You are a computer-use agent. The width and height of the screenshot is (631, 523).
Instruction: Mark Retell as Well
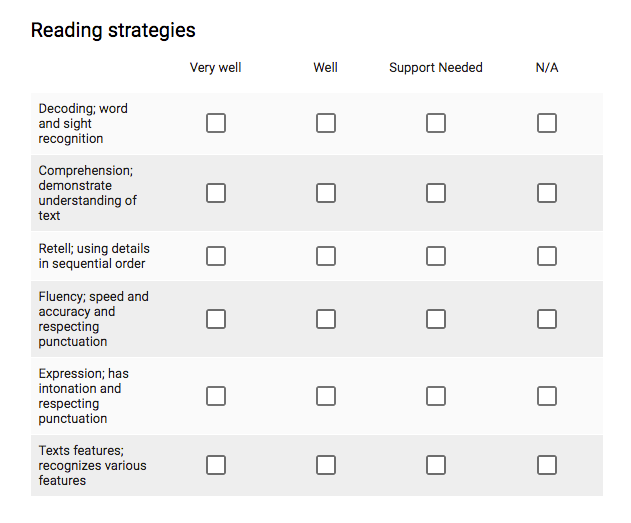click(x=326, y=256)
